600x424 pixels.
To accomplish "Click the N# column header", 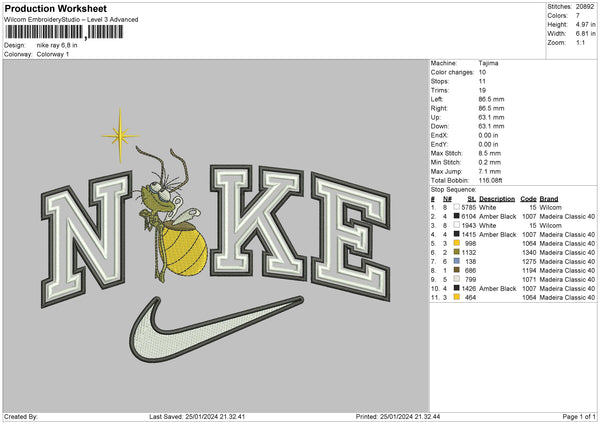I will pos(447,198).
